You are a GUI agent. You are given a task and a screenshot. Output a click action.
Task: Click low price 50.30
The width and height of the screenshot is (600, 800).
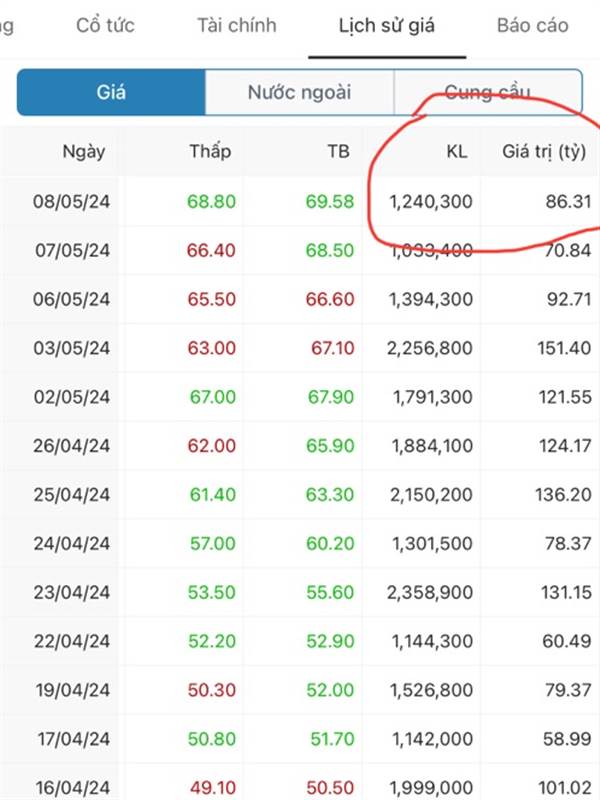point(212,690)
